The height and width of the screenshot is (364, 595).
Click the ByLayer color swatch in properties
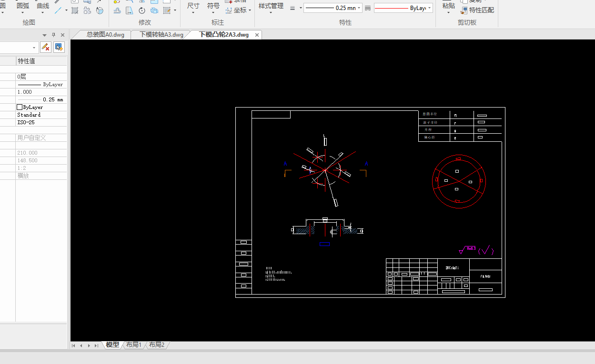click(x=20, y=108)
